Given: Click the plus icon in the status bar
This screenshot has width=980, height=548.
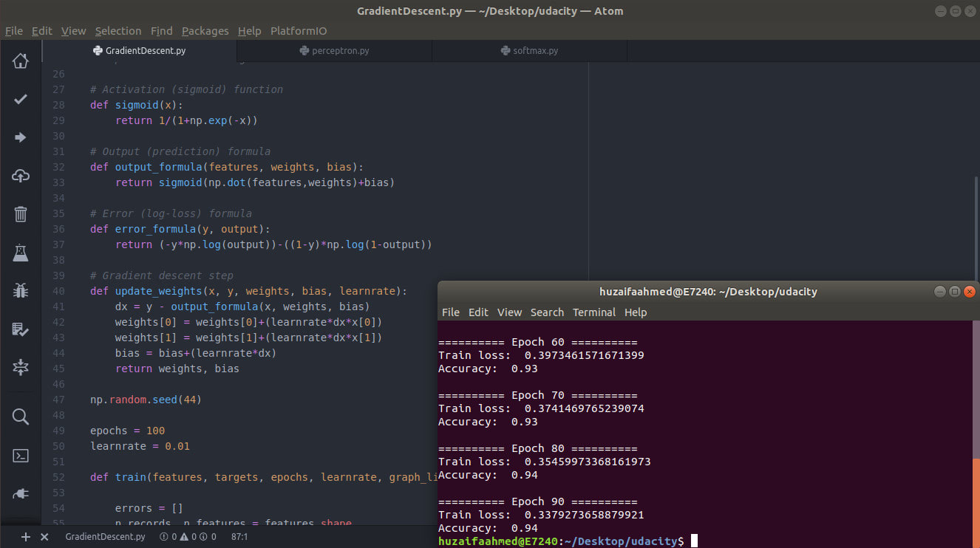Looking at the screenshot, I should click(x=26, y=537).
